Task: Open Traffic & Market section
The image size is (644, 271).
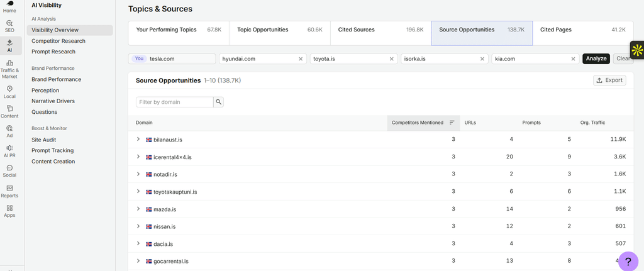Action: pyautogui.click(x=9, y=69)
